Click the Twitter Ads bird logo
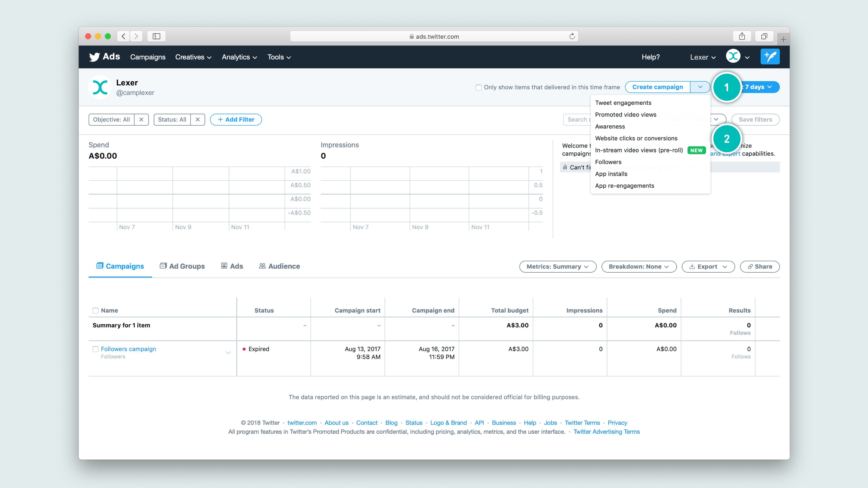The width and height of the screenshot is (868, 488). click(x=94, y=57)
